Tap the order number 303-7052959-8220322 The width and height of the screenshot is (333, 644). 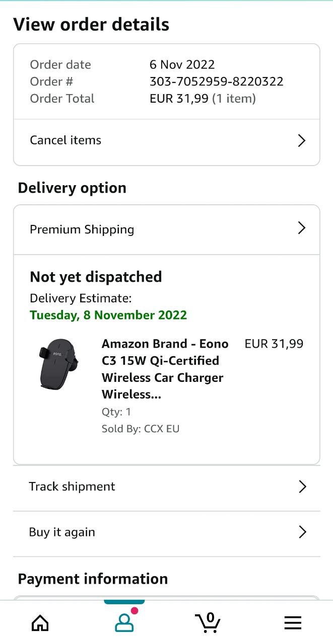(x=216, y=82)
